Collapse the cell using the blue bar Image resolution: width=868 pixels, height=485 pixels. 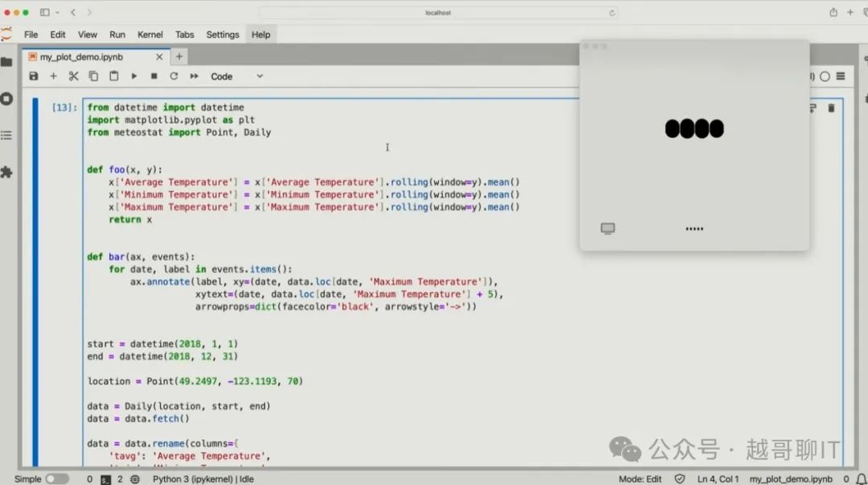coord(35,282)
